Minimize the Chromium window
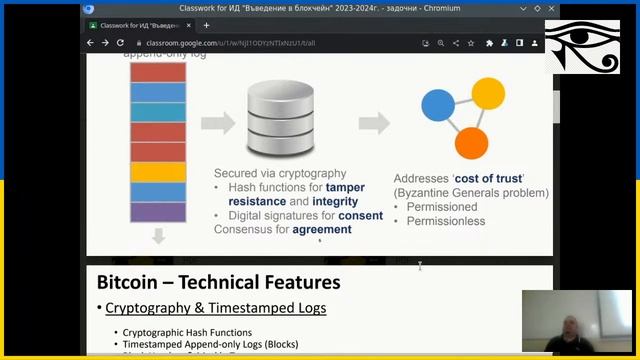 523,9
